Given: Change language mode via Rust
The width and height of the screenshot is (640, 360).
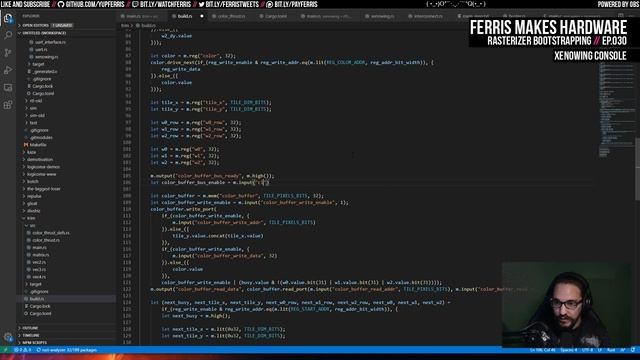Looking at the screenshot, I should [611, 350].
